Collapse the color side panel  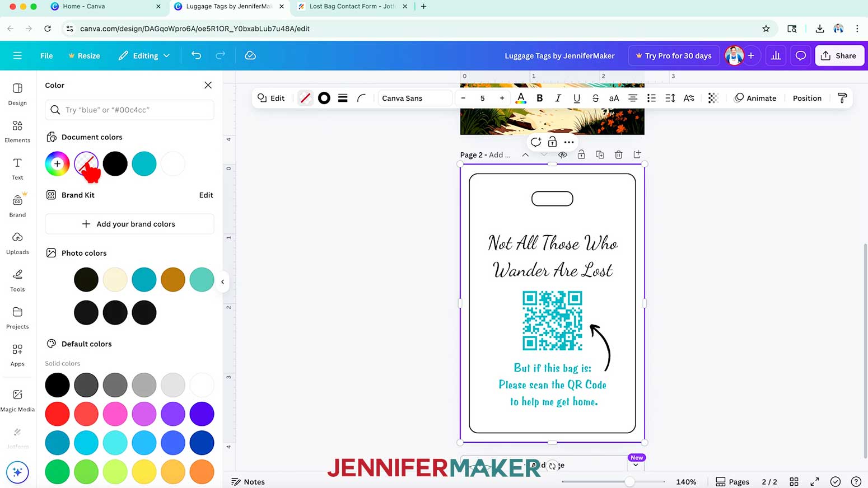[x=222, y=281]
